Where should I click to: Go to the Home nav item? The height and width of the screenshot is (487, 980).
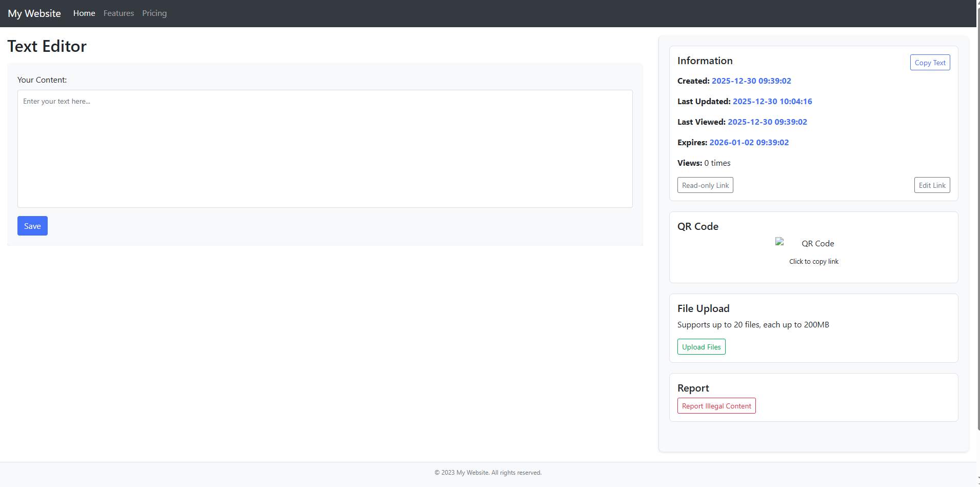pyautogui.click(x=84, y=13)
